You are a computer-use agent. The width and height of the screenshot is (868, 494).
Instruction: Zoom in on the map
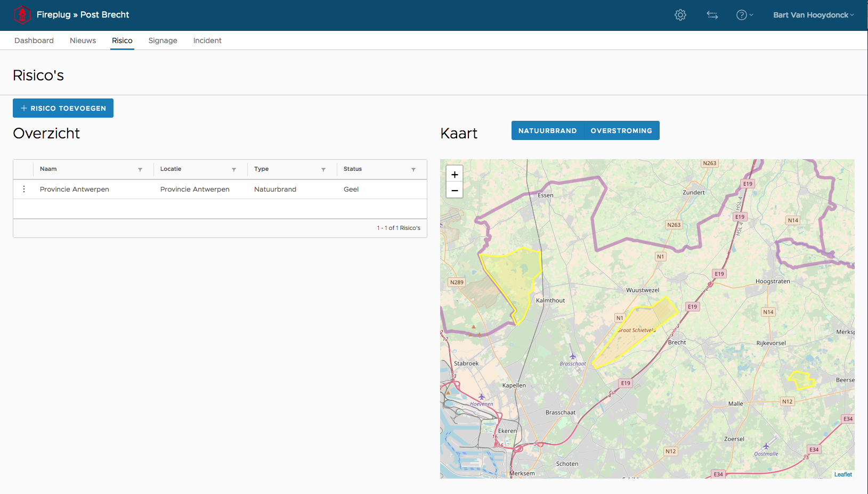click(455, 175)
